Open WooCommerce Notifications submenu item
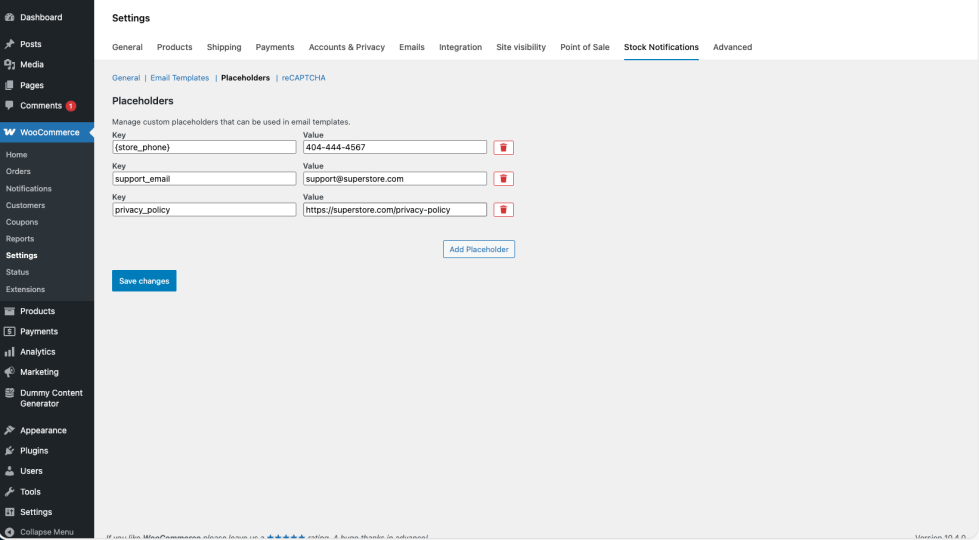 coord(29,189)
